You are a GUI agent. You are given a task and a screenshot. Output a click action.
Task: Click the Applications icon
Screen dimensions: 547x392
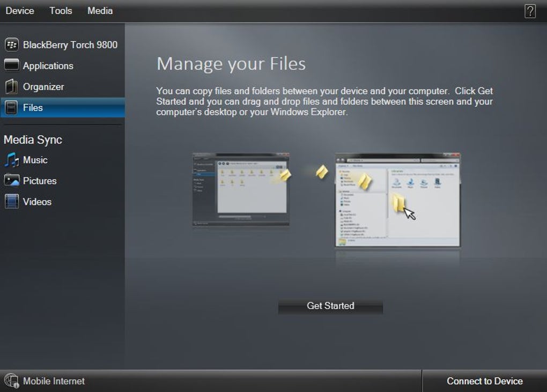(11, 65)
